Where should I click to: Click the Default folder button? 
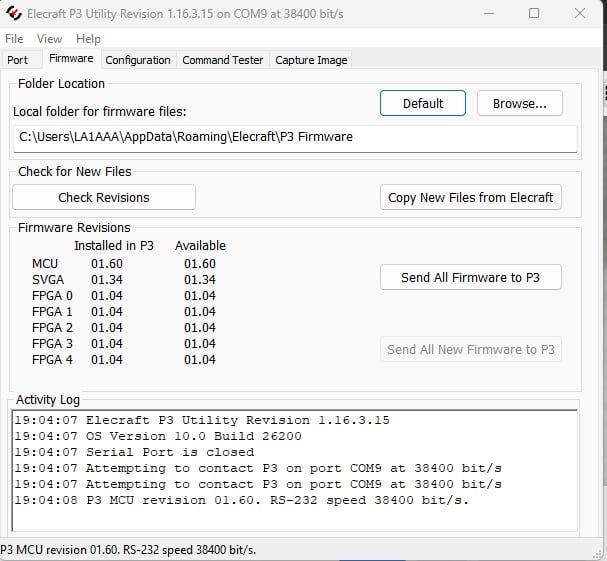[x=423, y=103]
